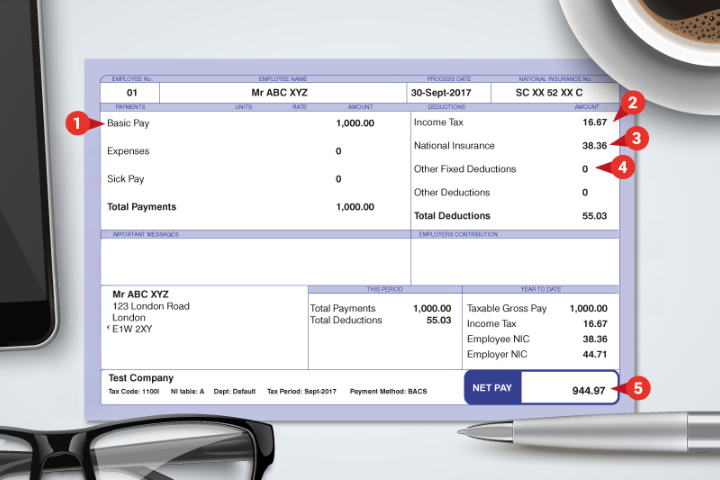Select the Employee NIC amount "38.36"
Screen dimensions: 720x480
(x=595, y=339)
